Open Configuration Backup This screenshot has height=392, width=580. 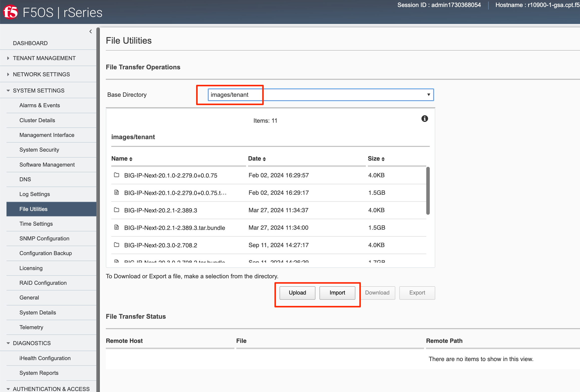tap(46, 253)
